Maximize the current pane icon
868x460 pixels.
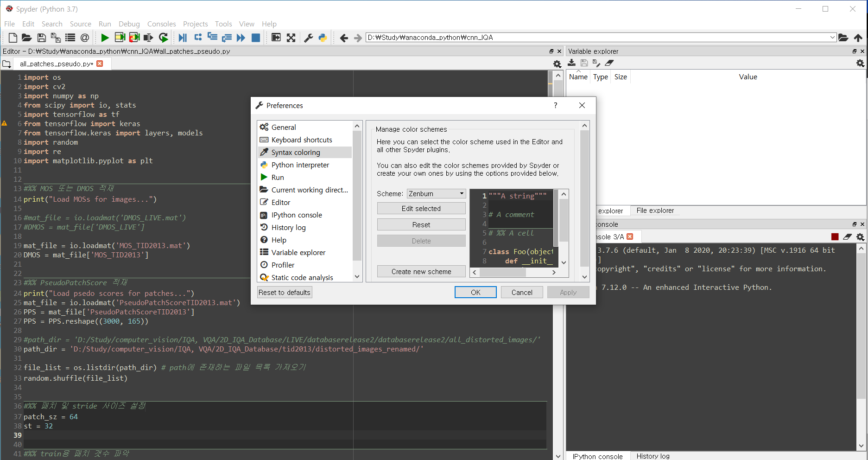pos(276,38)
